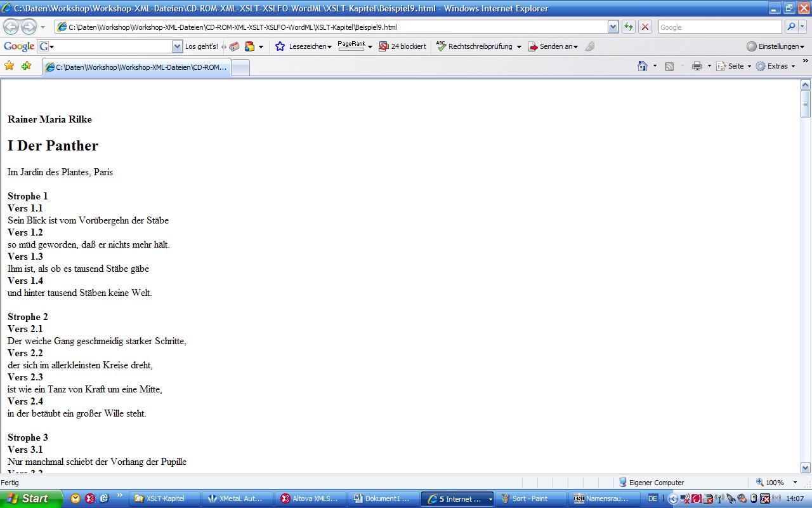Click the Add to Favorites icon
812x508 pixels.
pyautogui.click(x=26, y=65)
